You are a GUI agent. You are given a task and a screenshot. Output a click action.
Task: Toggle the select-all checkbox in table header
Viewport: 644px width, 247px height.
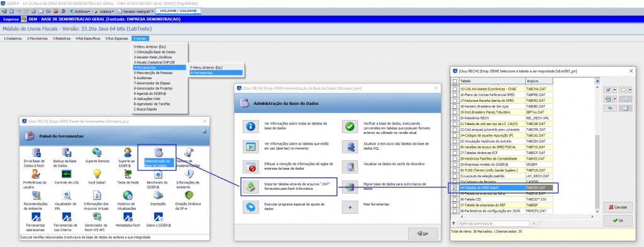(x=455, y=81)
